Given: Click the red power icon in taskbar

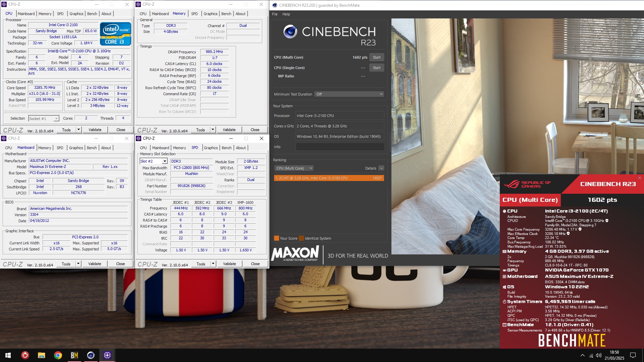Looking at the screenshot, I should 25,355.
